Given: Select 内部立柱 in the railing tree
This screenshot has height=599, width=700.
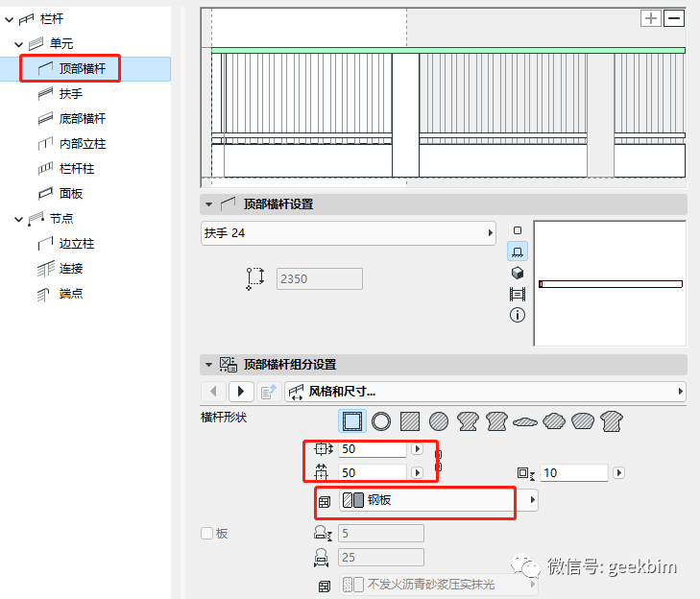Looking at the screenshot, I should click(x=82, y=144).
